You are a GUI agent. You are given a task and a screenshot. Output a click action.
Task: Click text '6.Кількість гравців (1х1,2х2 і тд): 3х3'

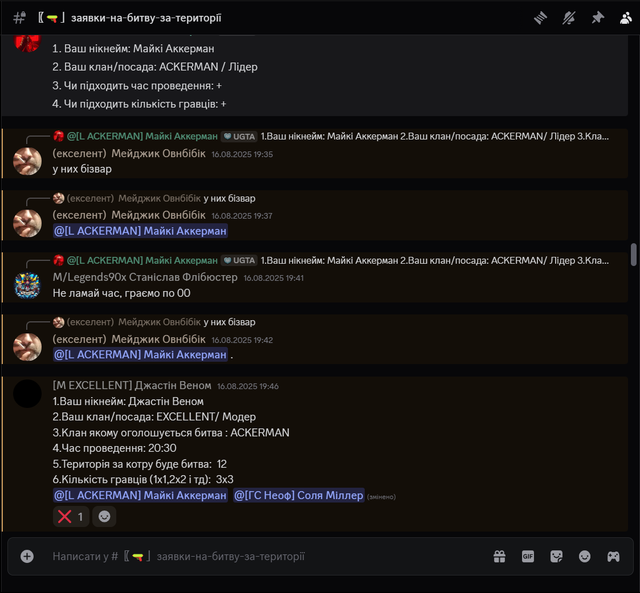(143, 480)
